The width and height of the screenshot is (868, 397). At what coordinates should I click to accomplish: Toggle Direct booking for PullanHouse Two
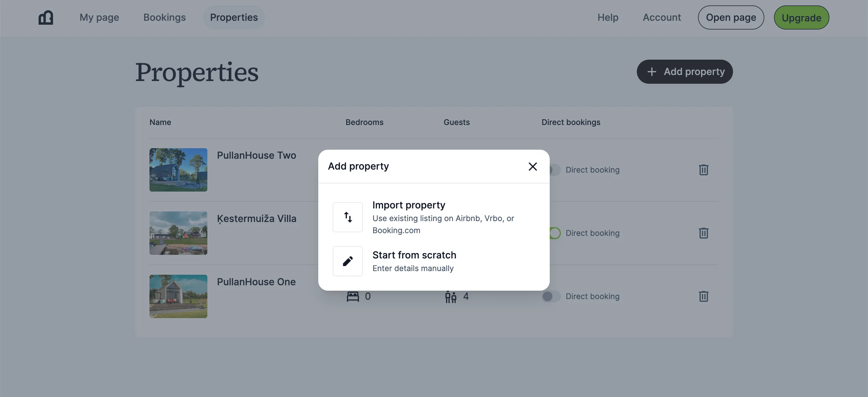[555, 170]
